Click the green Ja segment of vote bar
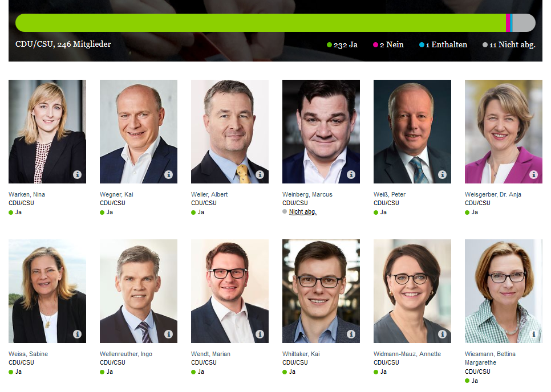 pos(261,23)
